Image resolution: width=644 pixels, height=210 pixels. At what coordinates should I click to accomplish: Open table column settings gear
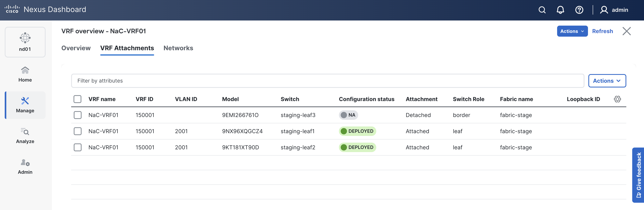point(617,99)
